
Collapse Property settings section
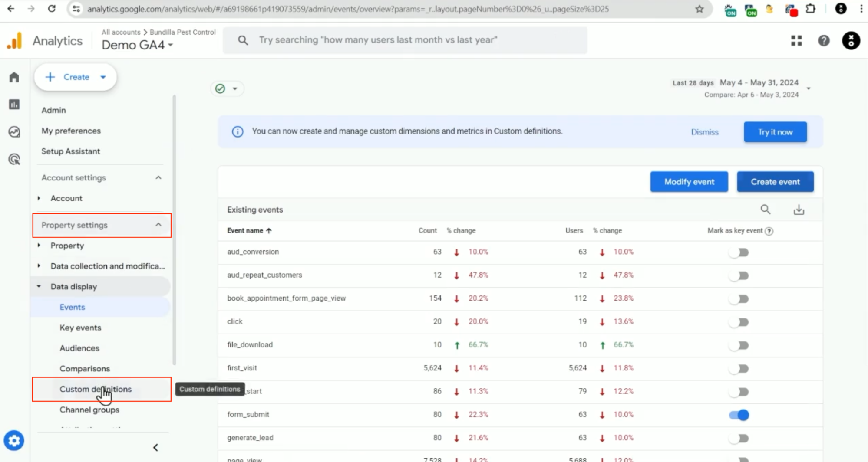coord(158,225)
